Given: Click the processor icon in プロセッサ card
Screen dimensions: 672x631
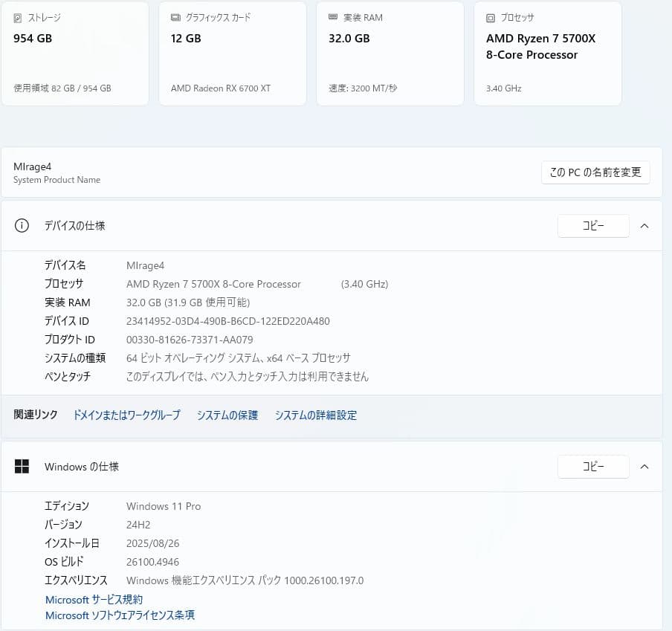Looking at the screenshot, I should click(x=491, y=17).
